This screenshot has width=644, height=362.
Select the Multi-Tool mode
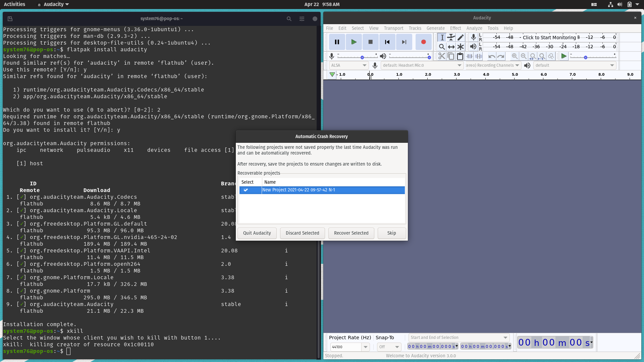(460, 47)
